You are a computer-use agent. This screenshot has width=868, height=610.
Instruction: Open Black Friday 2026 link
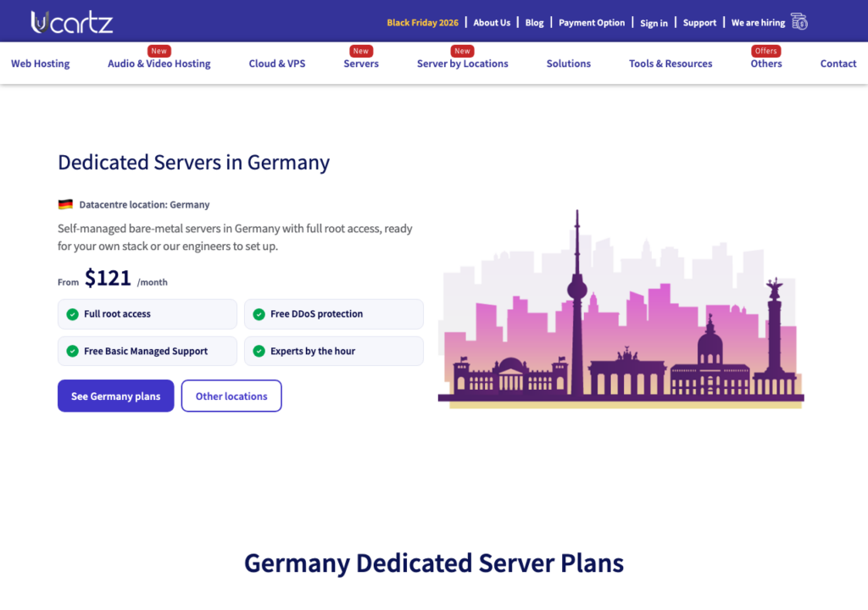pyautogui.click(x=422, y=23)
